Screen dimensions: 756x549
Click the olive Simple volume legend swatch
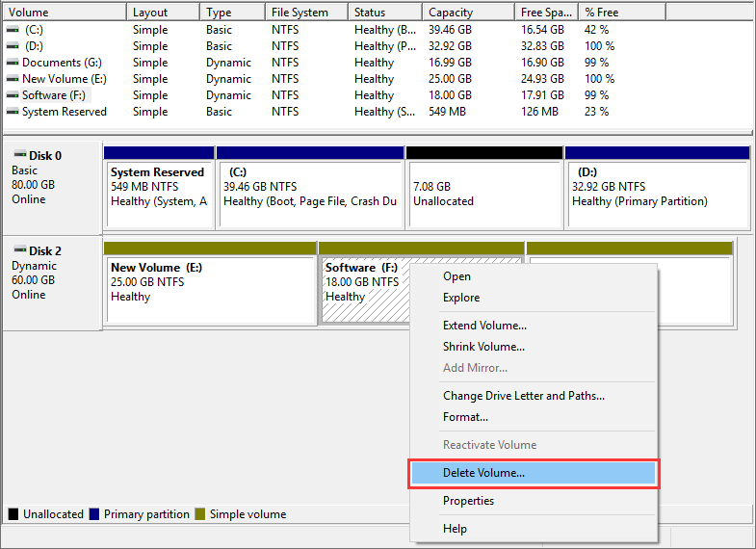point(200,514)
